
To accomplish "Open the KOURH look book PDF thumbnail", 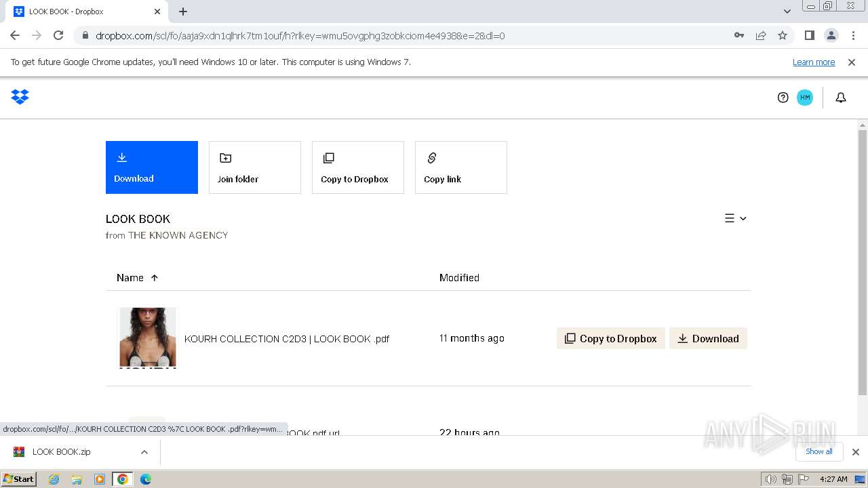I will click(x=148, y=338).
